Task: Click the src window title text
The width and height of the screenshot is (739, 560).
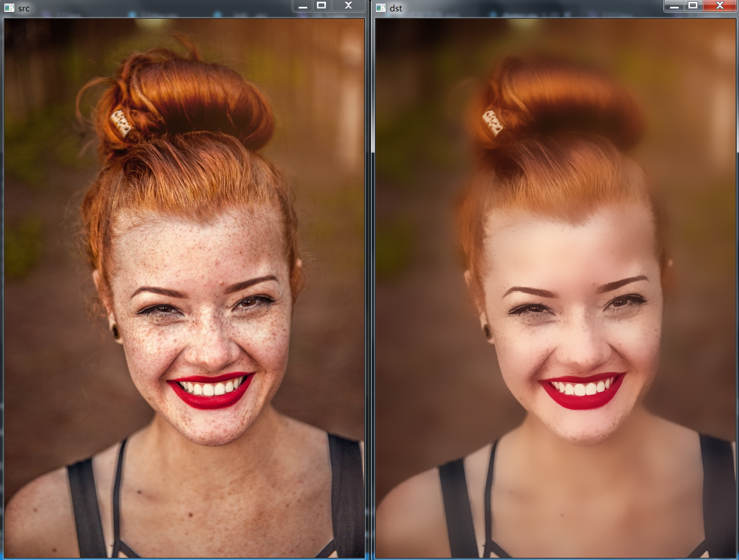Action: [x=24, y=9]
